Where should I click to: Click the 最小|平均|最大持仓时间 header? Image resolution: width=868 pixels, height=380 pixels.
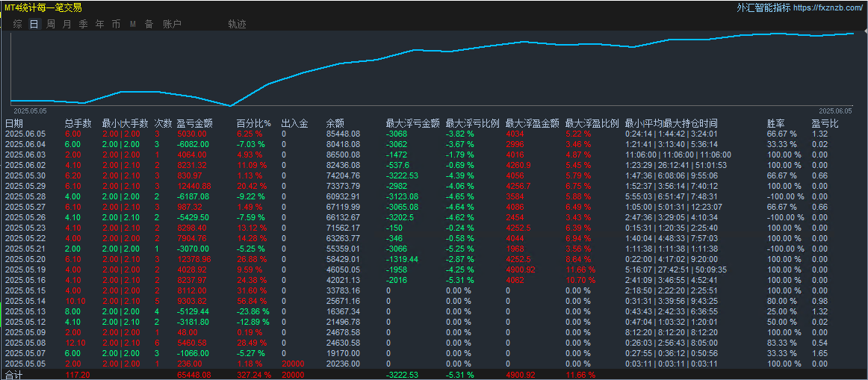[671, 123]
